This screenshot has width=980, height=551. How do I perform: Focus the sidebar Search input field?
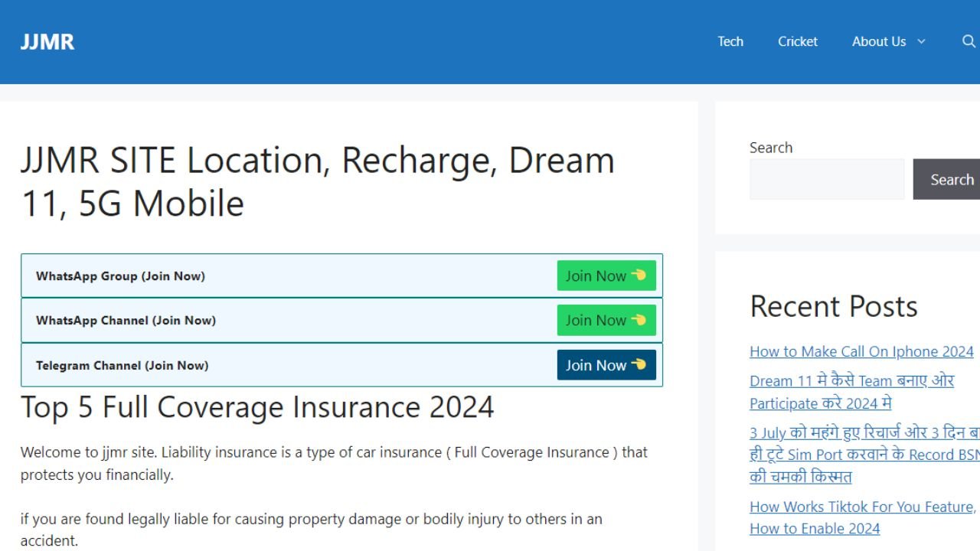[x=827, y=179]
